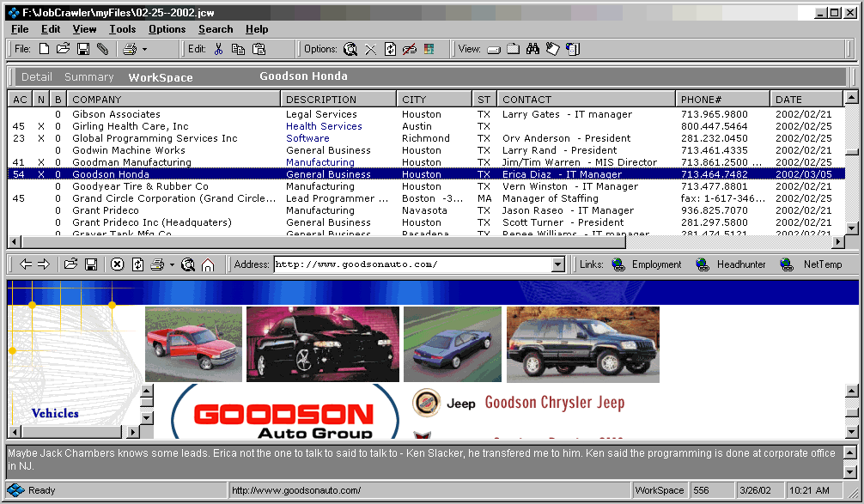Go to home page with house icon
Image resolution: width=864 pixels, height=504 pixels.
(208, 265)
